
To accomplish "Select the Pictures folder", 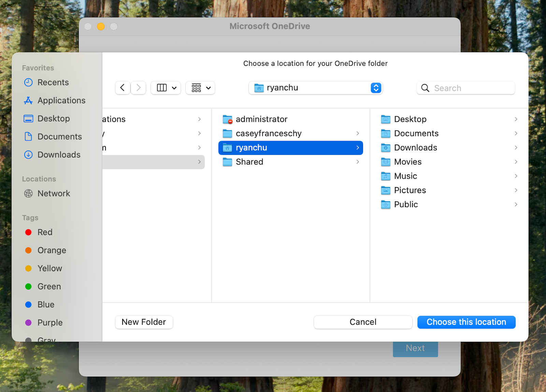I will coord(449,190).
